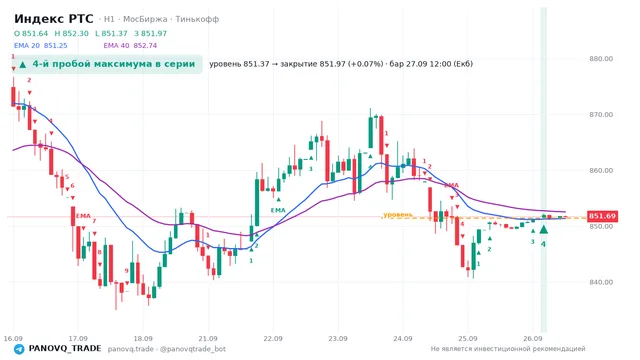
Task: Click the Telegram logo icon
Action: tap(19, 349)
